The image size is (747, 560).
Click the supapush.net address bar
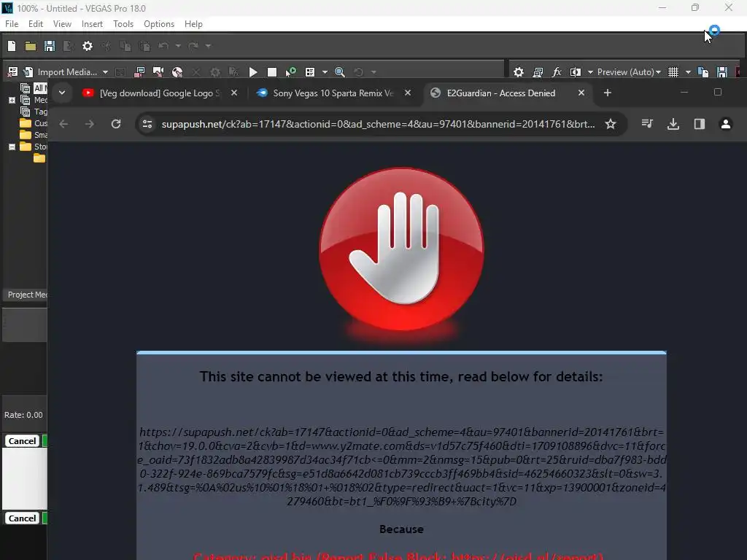click(378, 124)
